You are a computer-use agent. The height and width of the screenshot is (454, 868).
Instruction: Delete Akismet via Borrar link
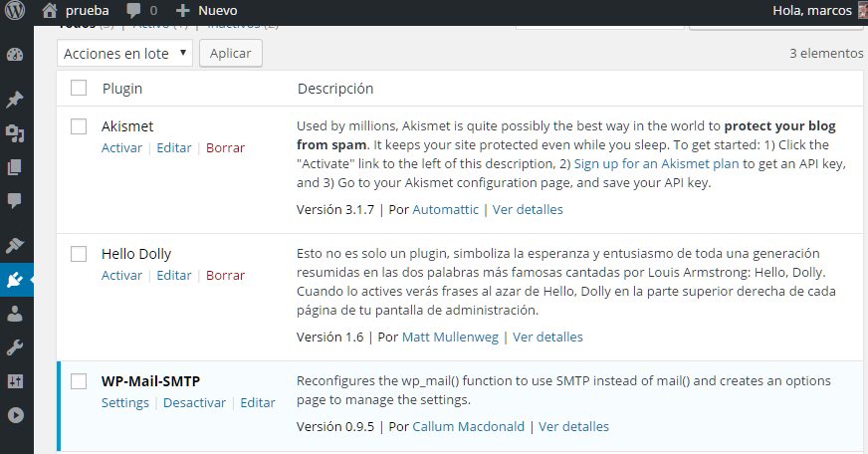tap(225, 147)
